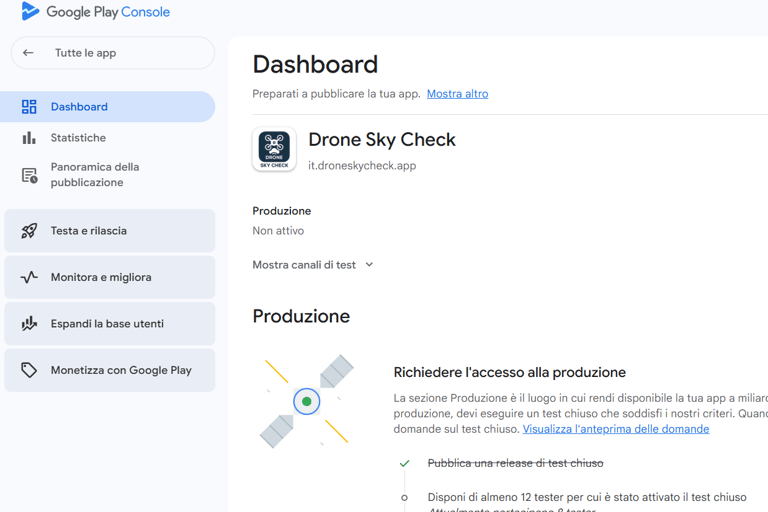The height and width of the screenshot is (512, 768).
Task: Click the tag icon for Monetizza con Google Play
Action: coord(29,370)
